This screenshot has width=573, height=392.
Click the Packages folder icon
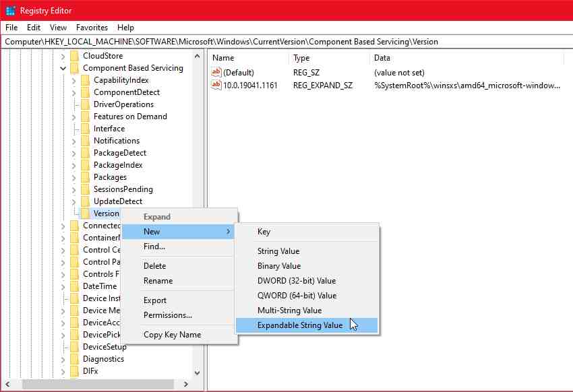point(85,177)
